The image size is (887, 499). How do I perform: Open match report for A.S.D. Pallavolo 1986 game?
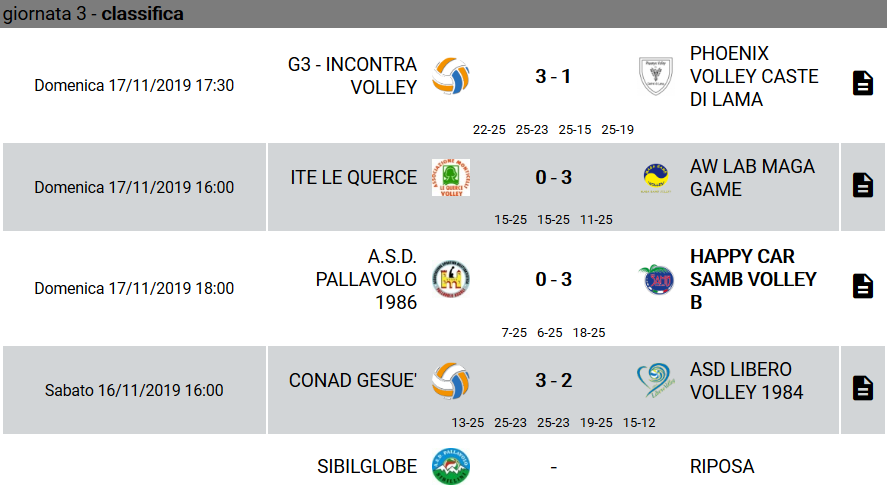click(x=862, y=286)
